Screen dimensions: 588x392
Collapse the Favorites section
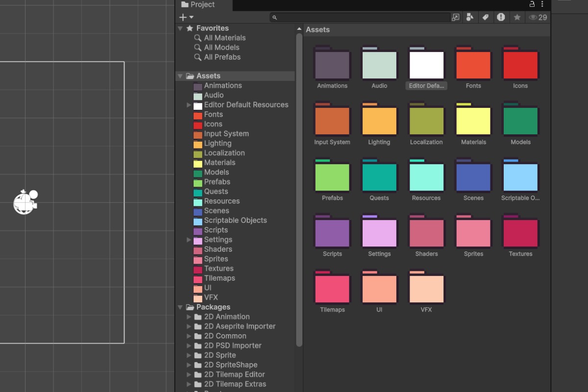[180, 28]
